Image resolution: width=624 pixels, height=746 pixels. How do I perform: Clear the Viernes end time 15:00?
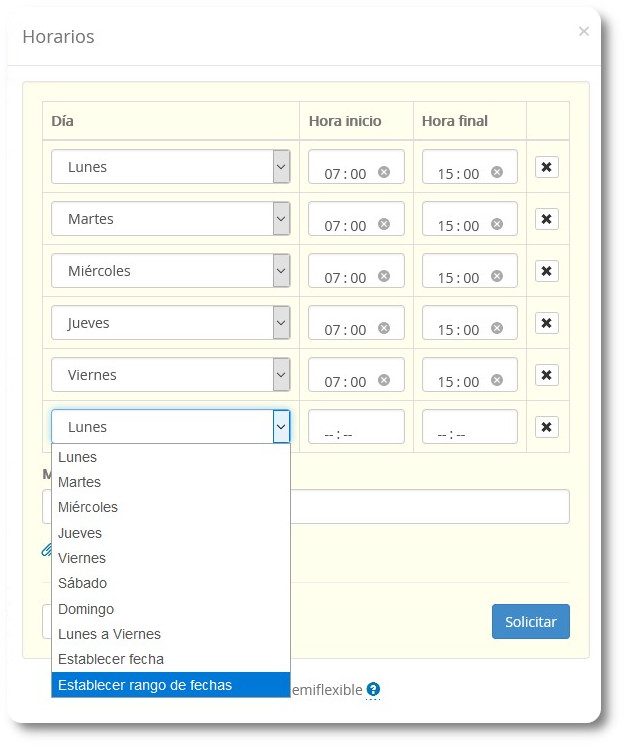click(x=497, y=380)
